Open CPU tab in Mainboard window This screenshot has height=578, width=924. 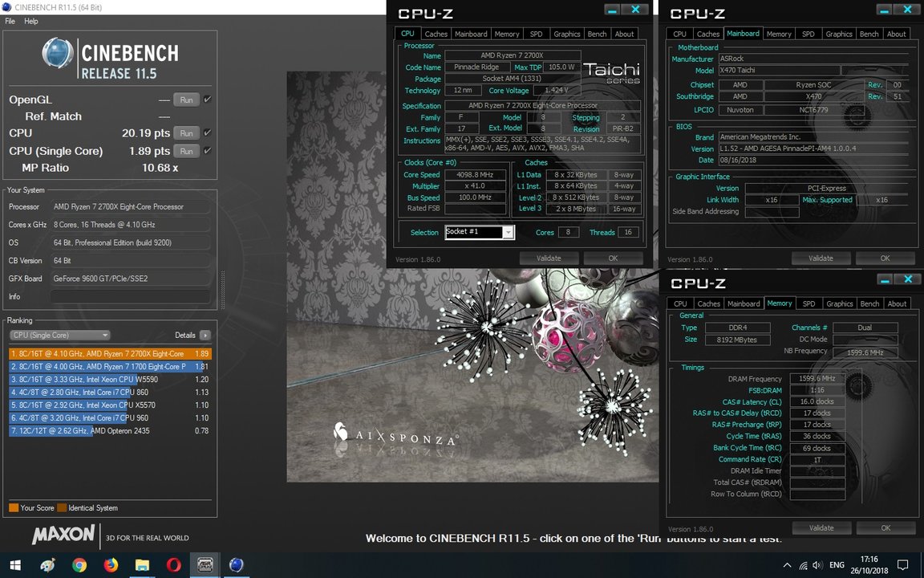tap(679, 35)
